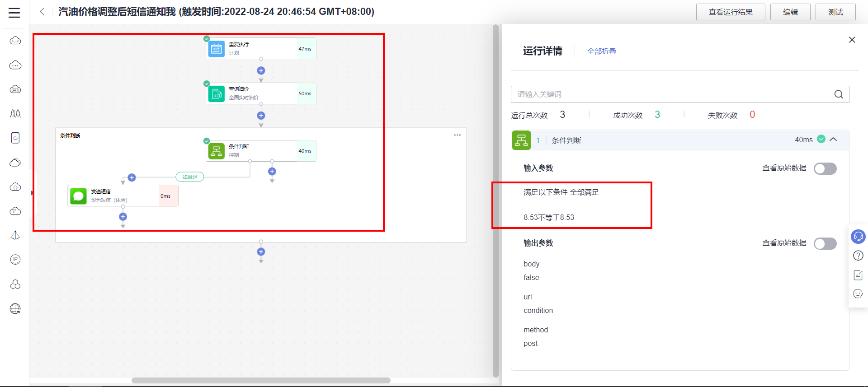Click the 查看运行结果 button
The image size is (868, 387).
pos(731,12)
